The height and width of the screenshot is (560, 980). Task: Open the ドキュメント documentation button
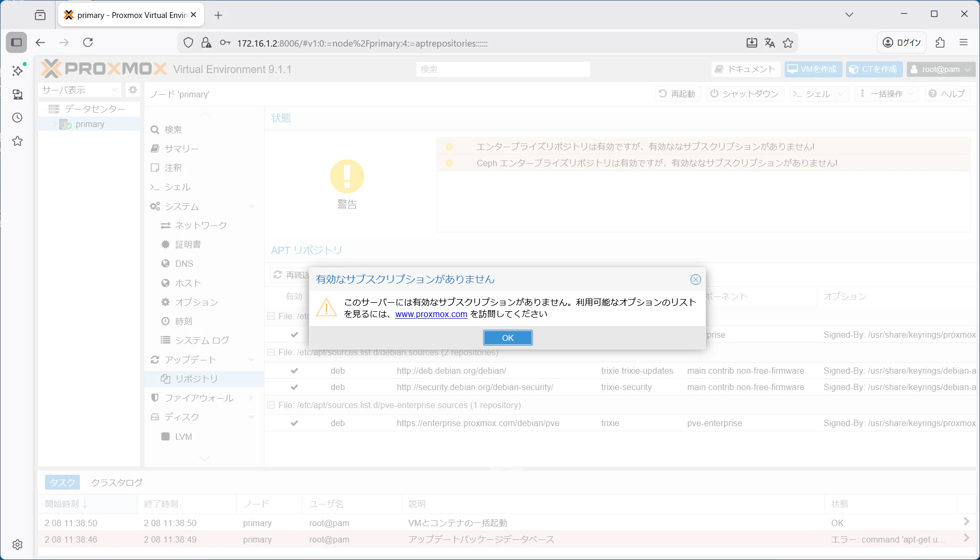(x=745, y=69)
